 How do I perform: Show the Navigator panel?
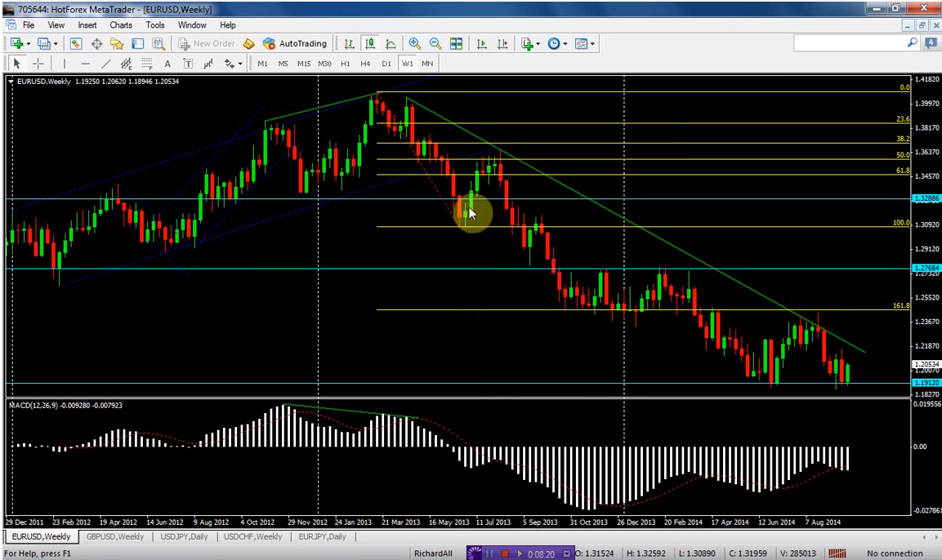pos(117,43)
